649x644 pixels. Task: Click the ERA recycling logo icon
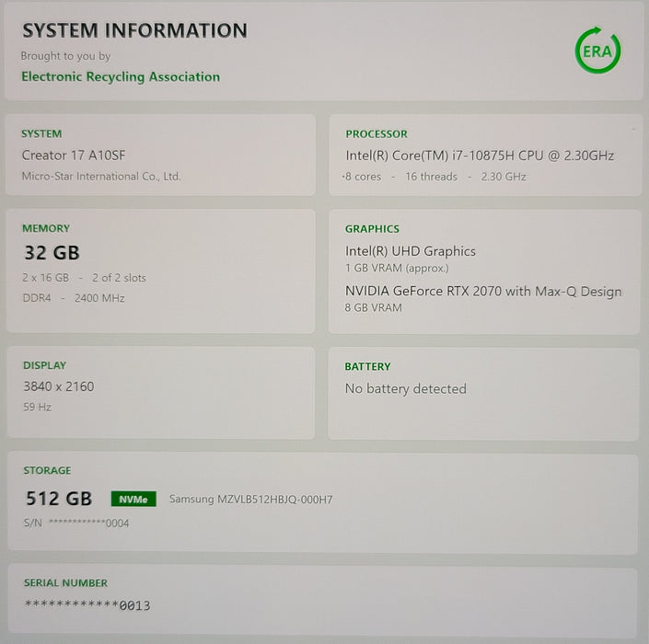click(x=597, y=51)
